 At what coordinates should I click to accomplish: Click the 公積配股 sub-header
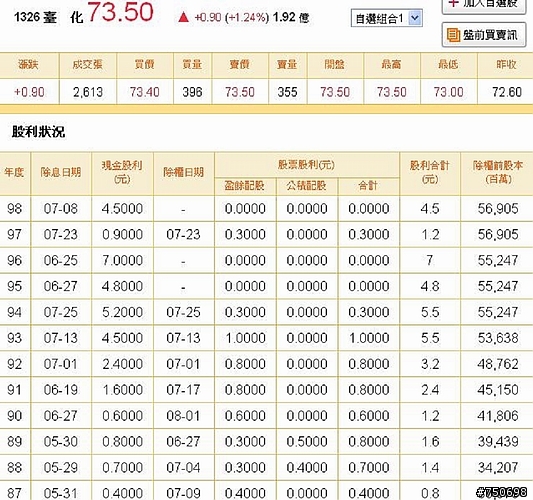(306, 186)
